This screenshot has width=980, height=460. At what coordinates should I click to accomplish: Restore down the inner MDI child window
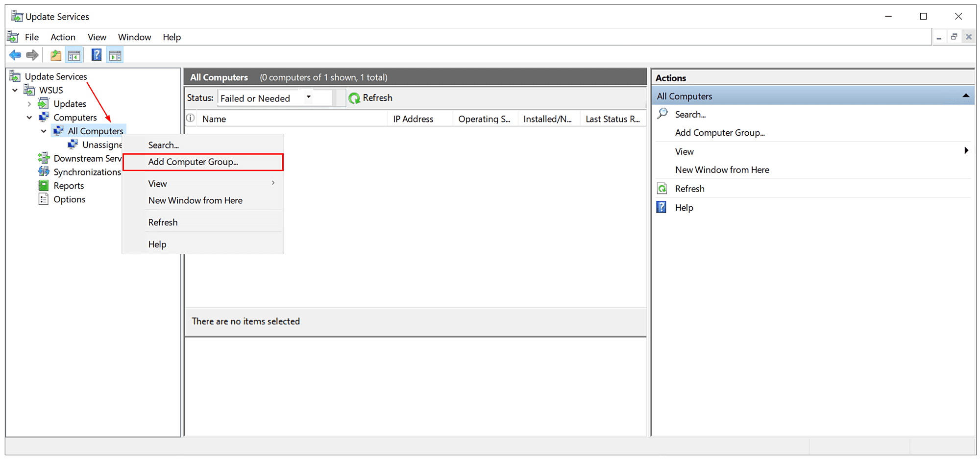tap(954, 37)
